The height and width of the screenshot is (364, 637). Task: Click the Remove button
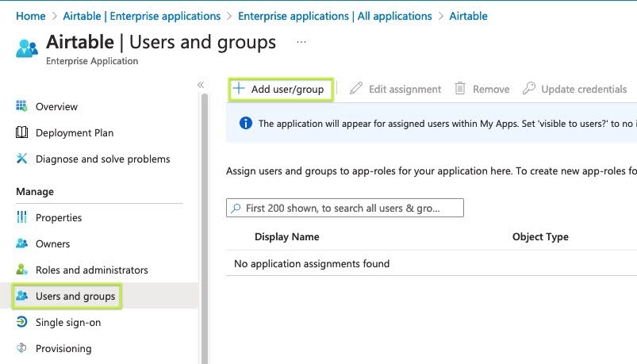482,89
